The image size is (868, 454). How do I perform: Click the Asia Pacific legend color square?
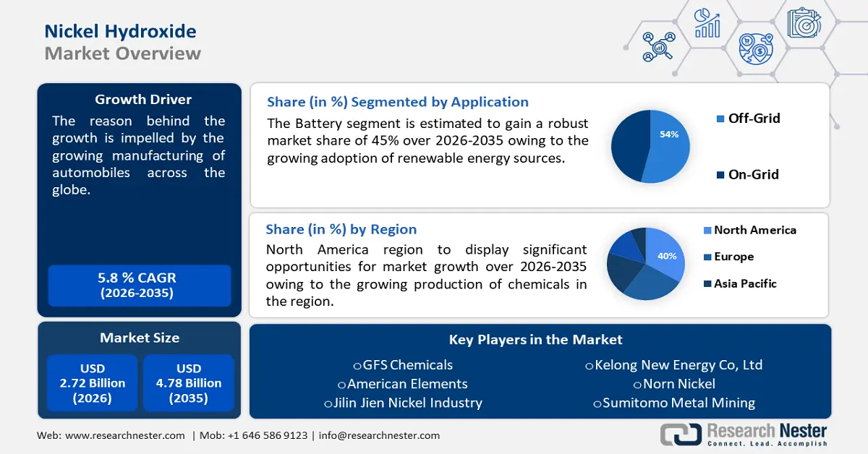pyautogui.click(x=707, y=284)
